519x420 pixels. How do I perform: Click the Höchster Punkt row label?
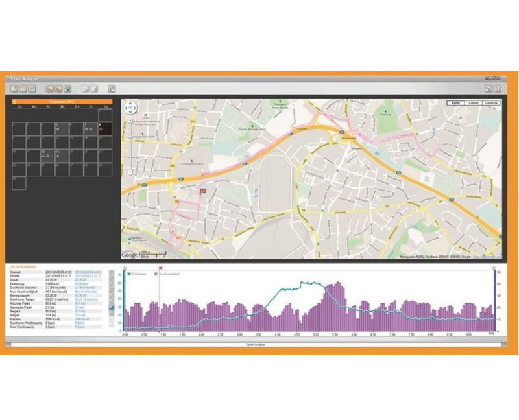point(19,303)
